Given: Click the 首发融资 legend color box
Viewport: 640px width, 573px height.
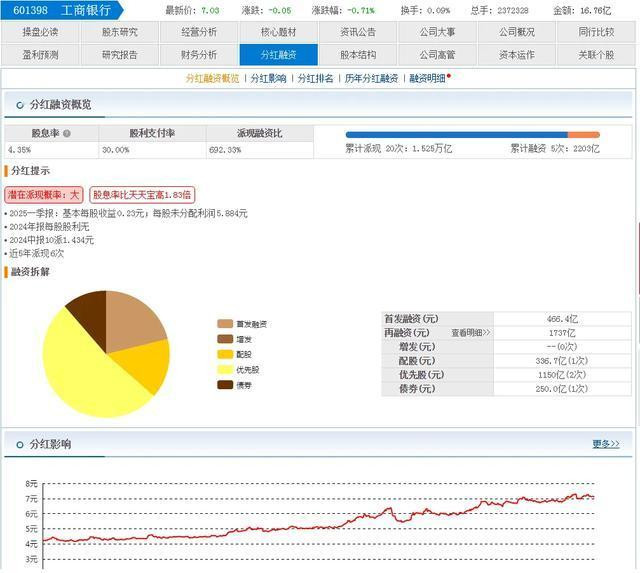Looking at the screenshot, I should 225,324.
